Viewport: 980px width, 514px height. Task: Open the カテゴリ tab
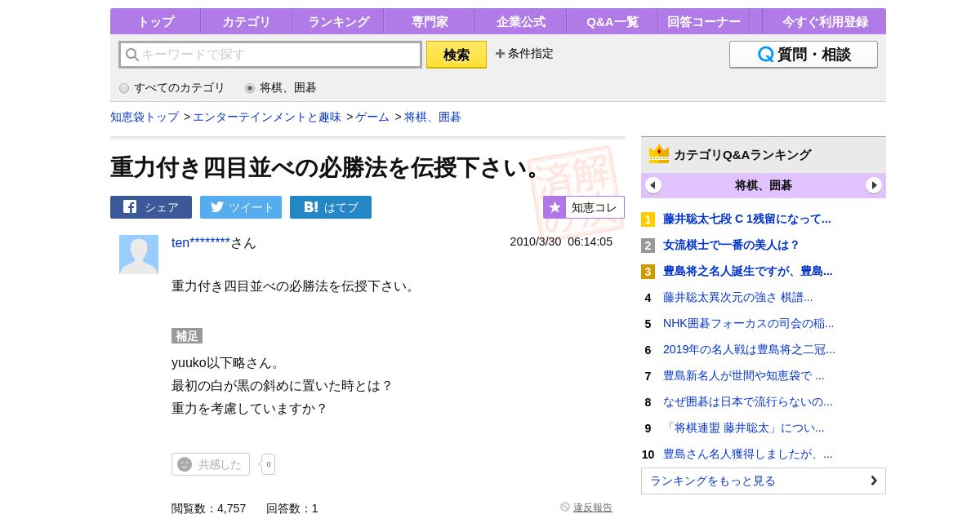tap(247, 21)
